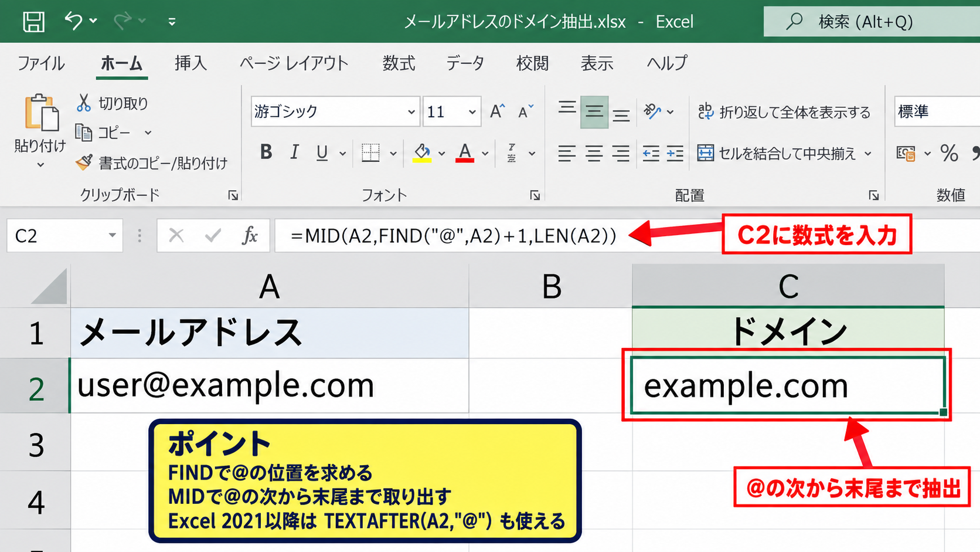
Task: Toggle Bold formatting
Action: 266,153
